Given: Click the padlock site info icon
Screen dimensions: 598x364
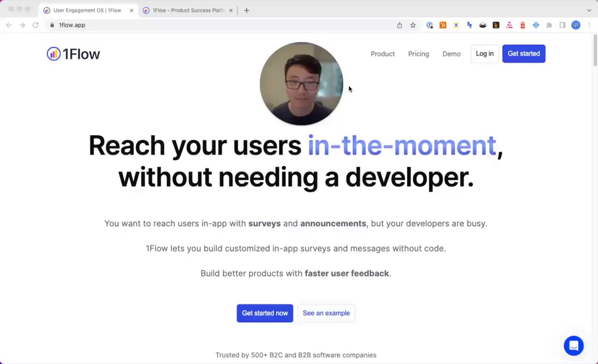Looking at the screenshot, I should [52, 25].
